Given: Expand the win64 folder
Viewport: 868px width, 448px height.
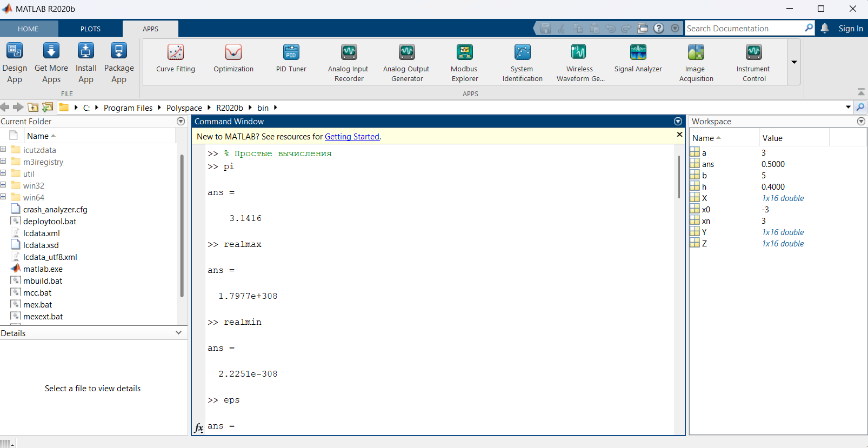Looking at the screenshot, I should point(3,197).
